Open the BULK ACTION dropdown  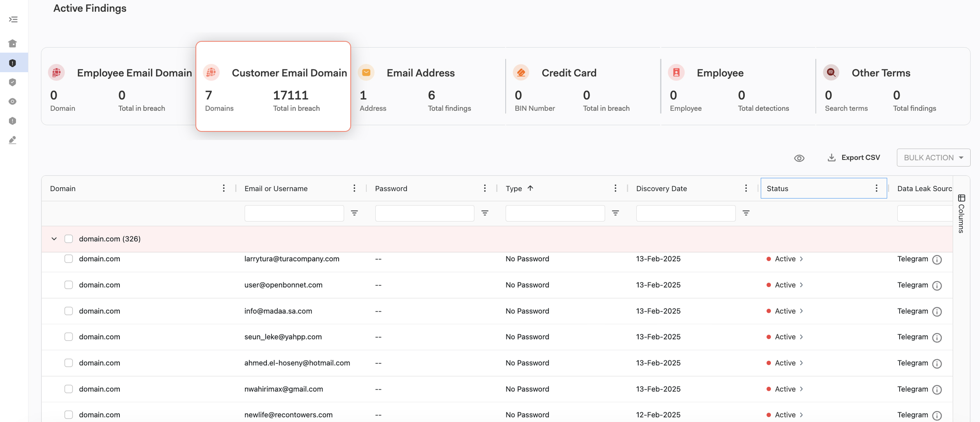[933, 158]
